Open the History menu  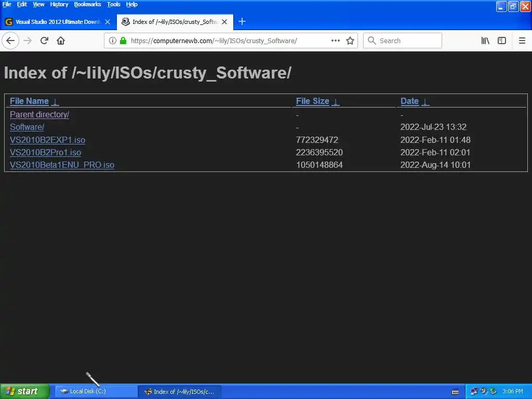click(59, 4)
